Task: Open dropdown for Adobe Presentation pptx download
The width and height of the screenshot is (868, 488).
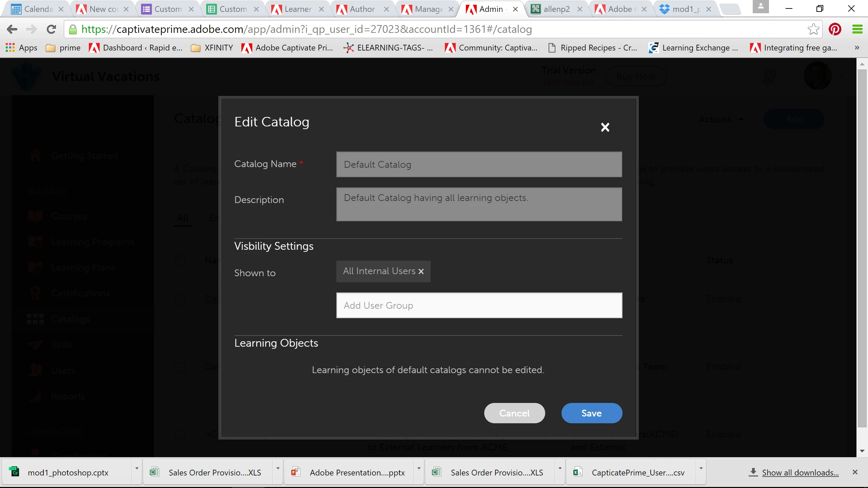Action: click(x=419, y=469)
